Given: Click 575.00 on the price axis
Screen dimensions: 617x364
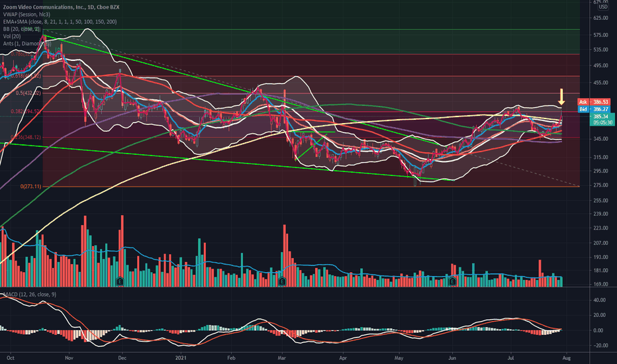Looking at the screenshot, I should point(601,36).
